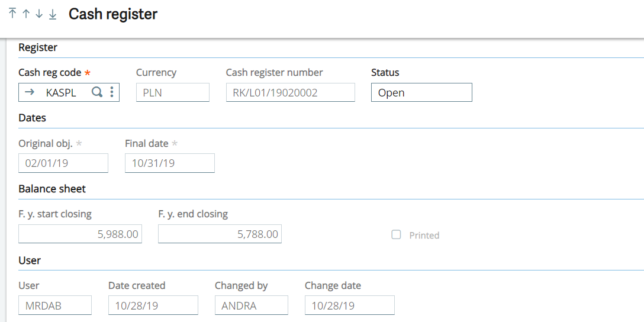Select the Currency field PLN
644x322 pixels.
pos(172,92)
